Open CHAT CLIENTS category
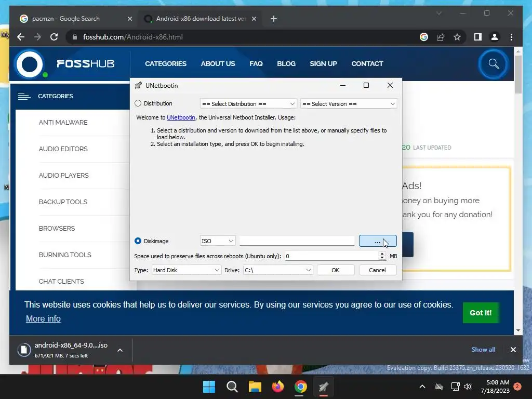The height and width of the screenshot is (399, 532). (61, 281)
